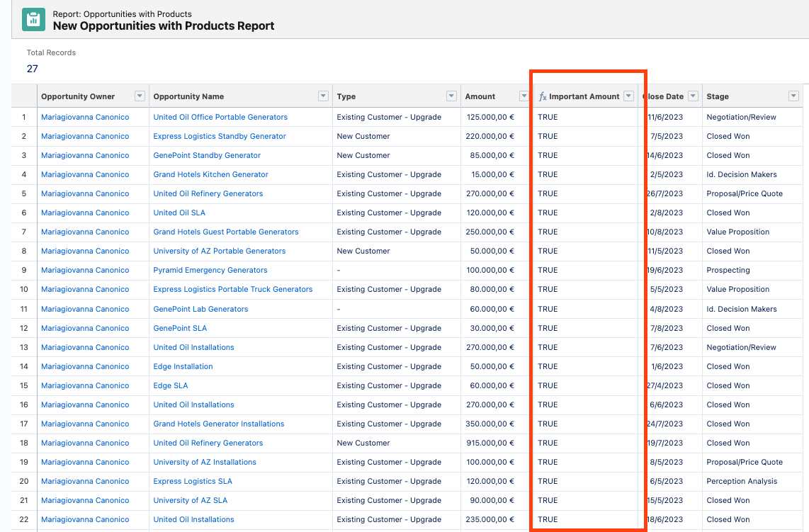Open the Edge Installation opportunity

click(183, 366)
